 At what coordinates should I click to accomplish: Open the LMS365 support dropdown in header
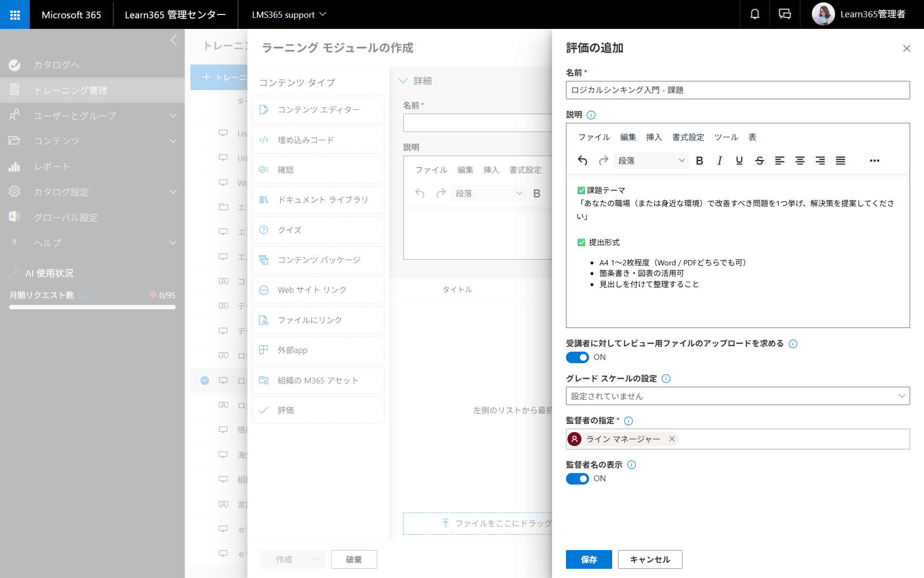pyautogui.click(x=289, y=14)
